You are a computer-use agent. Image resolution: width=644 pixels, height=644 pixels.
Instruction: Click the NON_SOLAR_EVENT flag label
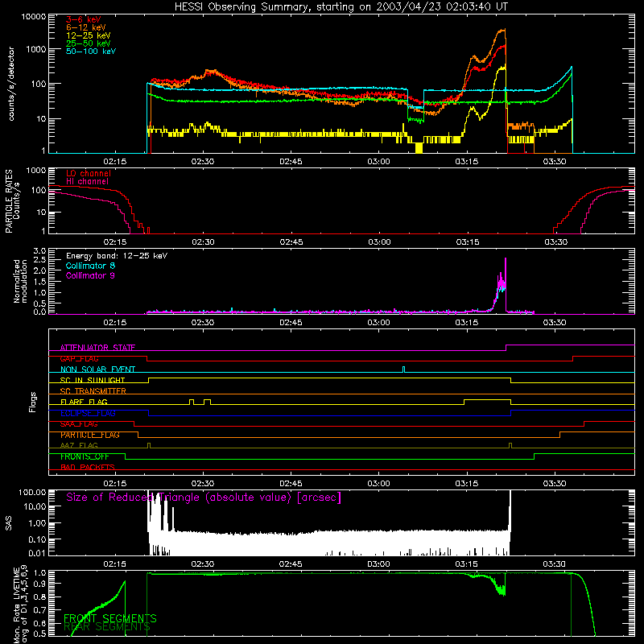pos(97,369)
